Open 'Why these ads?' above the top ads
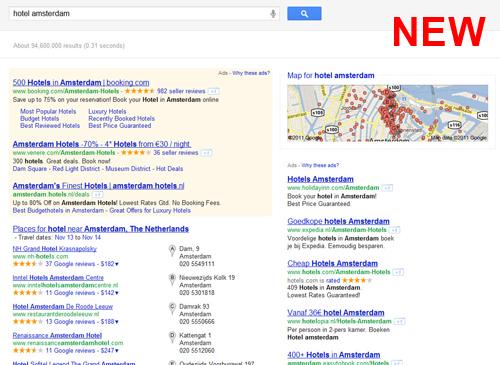Screen dimensions: 500x365 coord(251,73)
